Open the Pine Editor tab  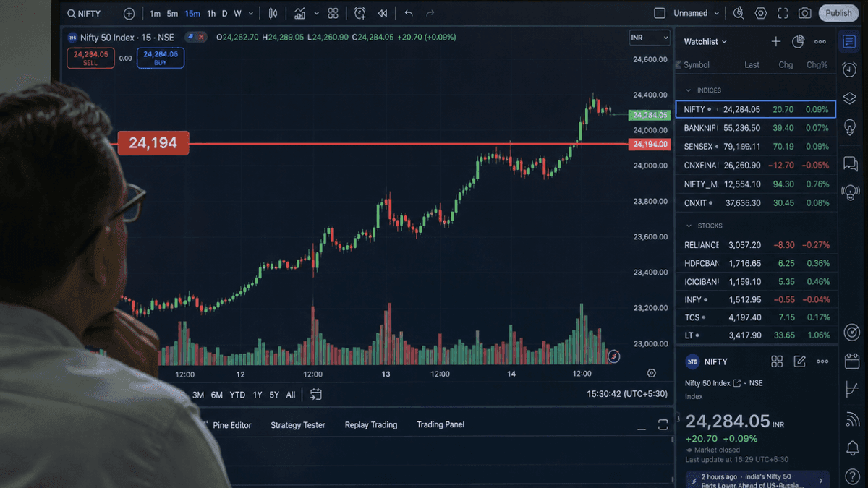(232, 425)
